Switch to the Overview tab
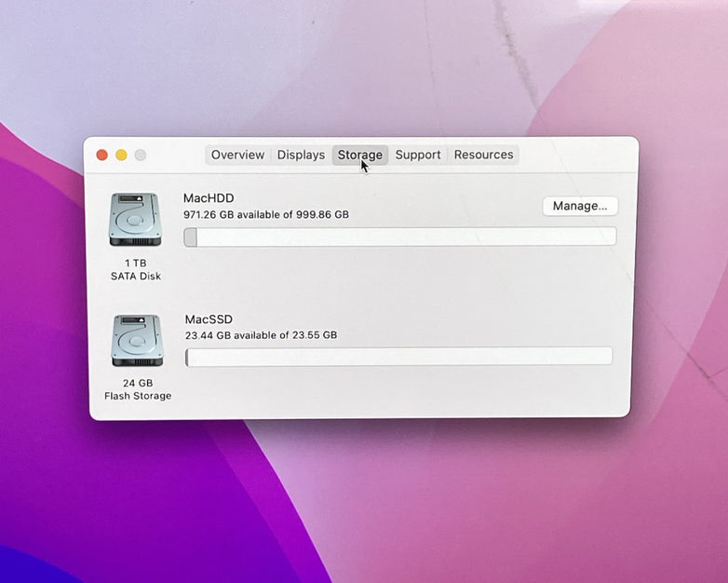This screenshot has width=728, height=583. pyautogui.click(x=237, y=155)
